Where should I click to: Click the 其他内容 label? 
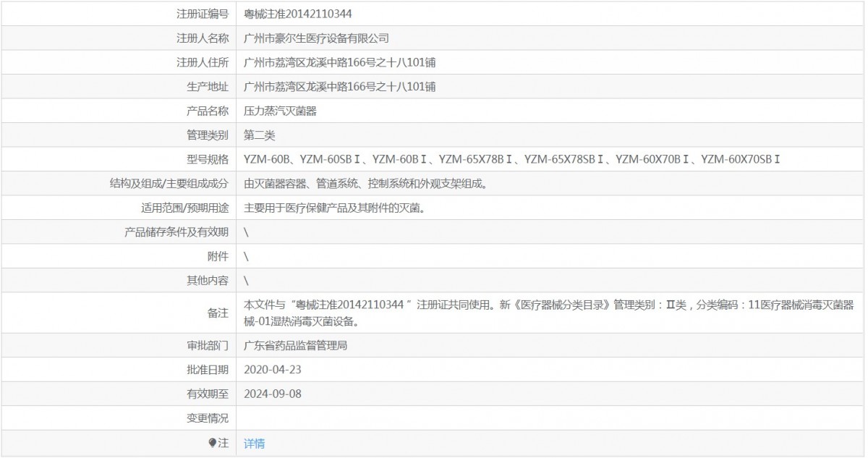(x=208, y=280)
